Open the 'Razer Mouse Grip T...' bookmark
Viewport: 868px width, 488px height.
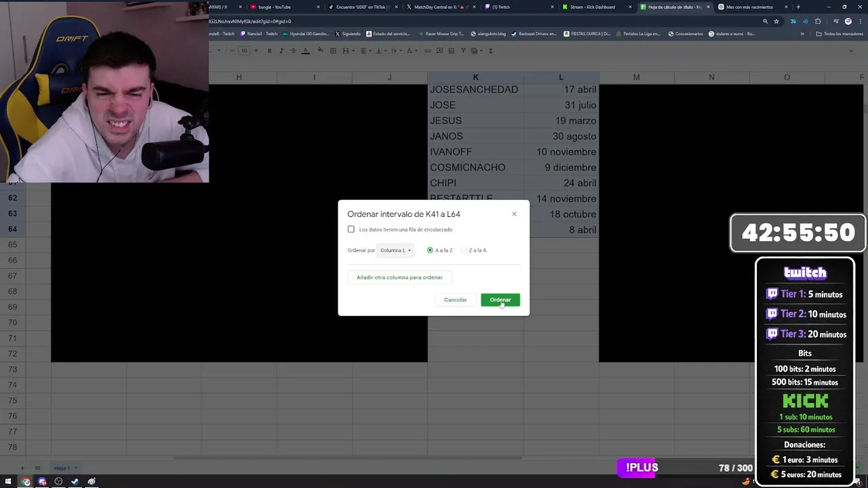[x=441, y=33]
